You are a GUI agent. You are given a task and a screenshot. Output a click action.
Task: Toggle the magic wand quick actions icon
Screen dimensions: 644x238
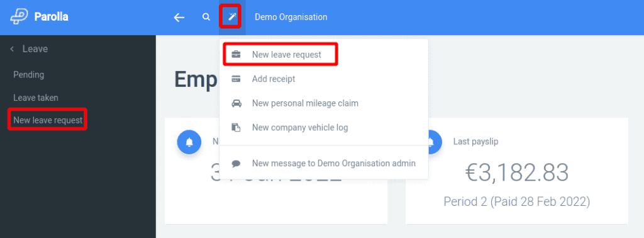[x=232, y=17]
